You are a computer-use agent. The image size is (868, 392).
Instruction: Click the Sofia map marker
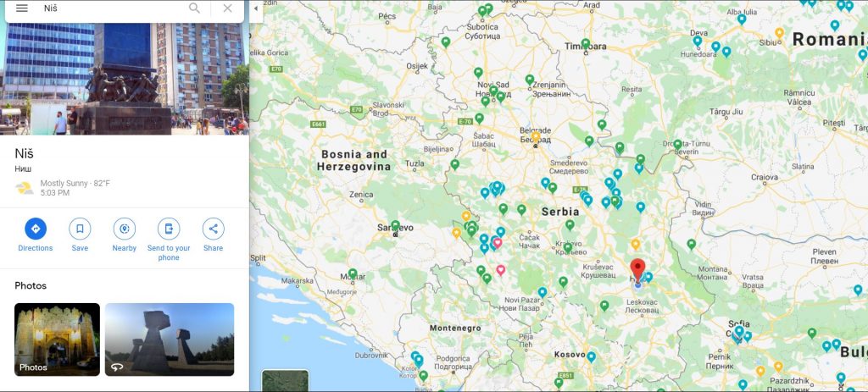click(738, 332)
